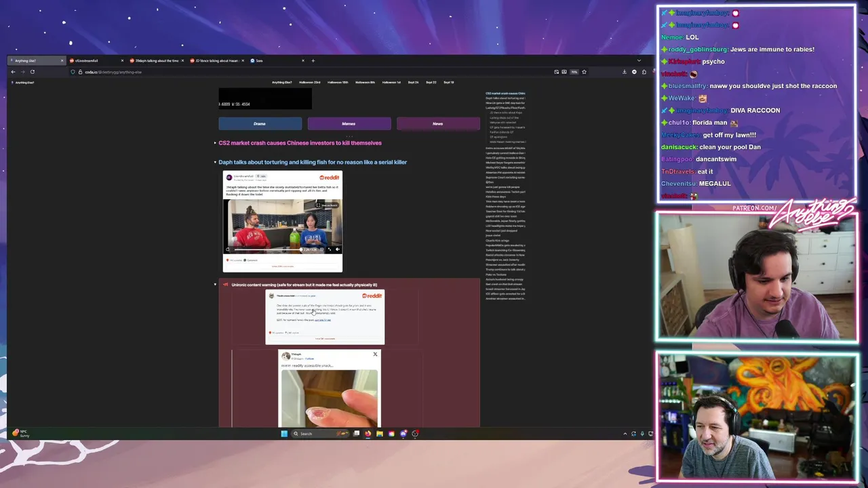Open the browser downloads icon

coord(625,72)
